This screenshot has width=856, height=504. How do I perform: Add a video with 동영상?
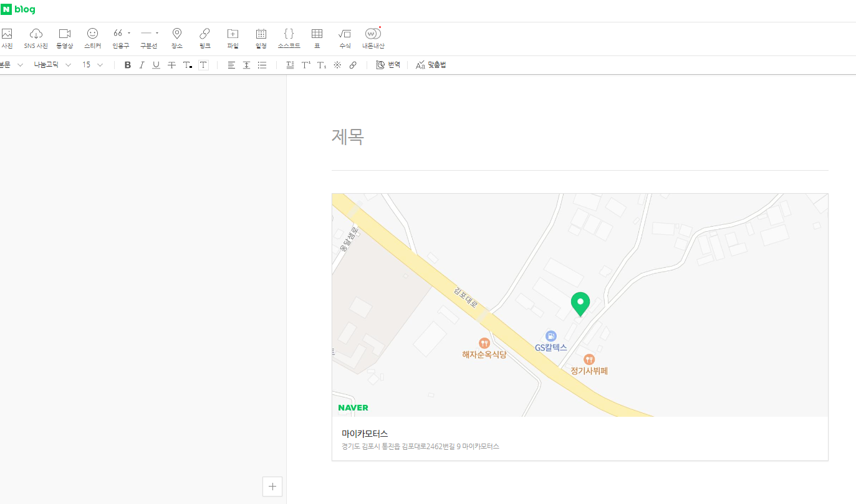(65, 38)
